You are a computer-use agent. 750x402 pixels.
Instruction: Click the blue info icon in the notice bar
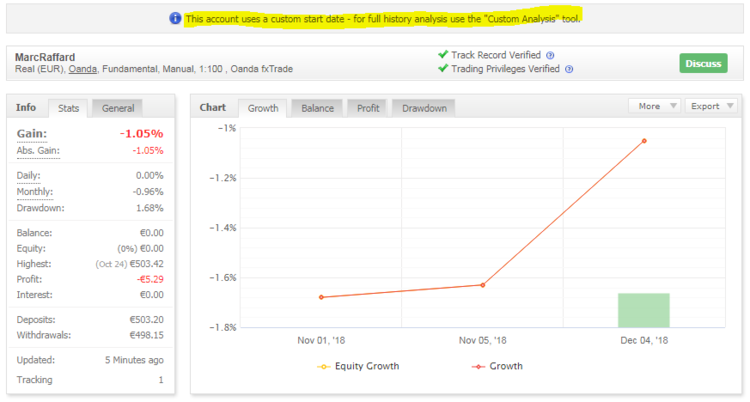pos(175,18)
